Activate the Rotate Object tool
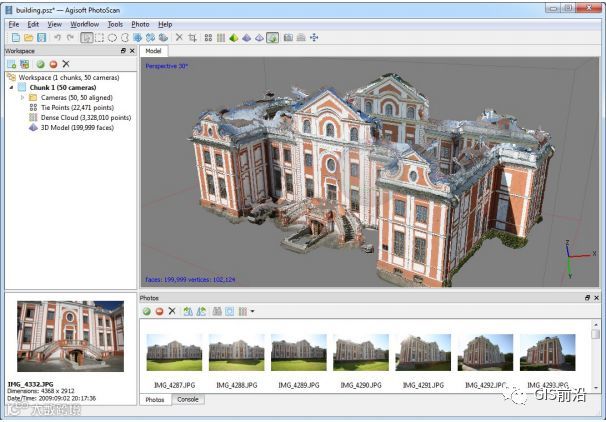The height and width of the screenshot is (422, 606). pyautogui.click(x=163, y=37)
